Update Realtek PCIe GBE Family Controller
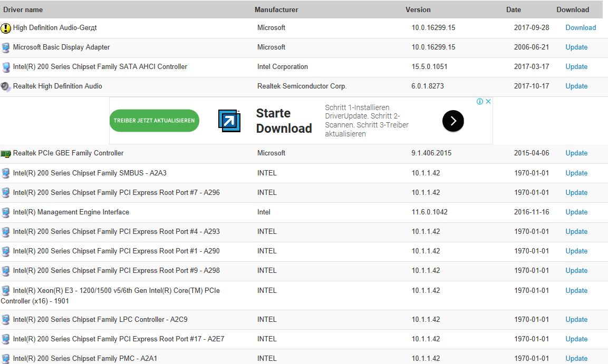Image resolution: width=608 pixels, height=364 pixels. pos(576,153)
